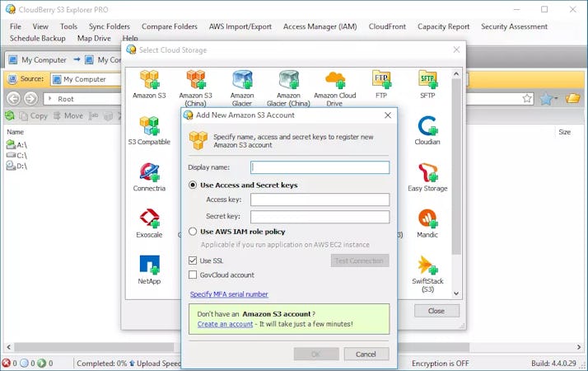Uncheck the Use SSL checkbox
The width and height of the screenshot is (588, 371).
[193, 261]
